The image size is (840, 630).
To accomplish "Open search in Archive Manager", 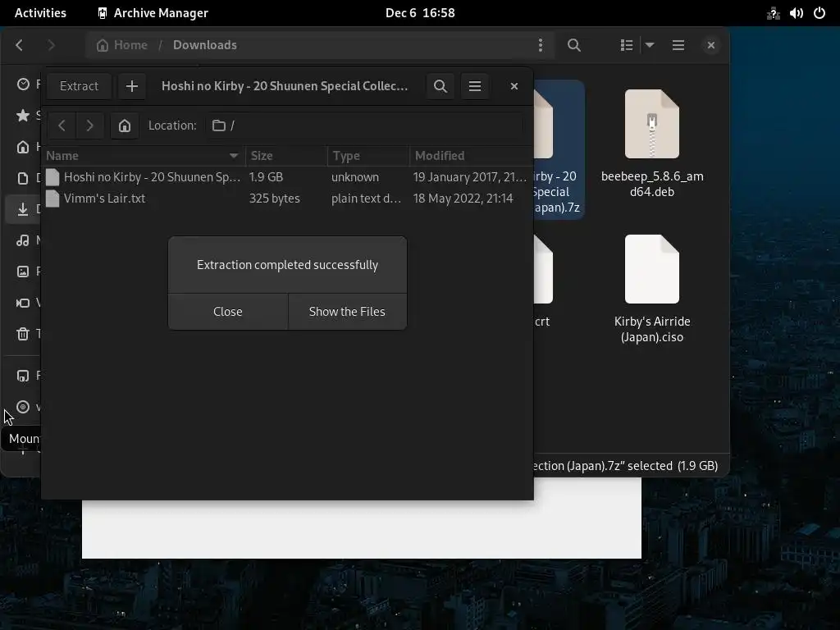I will tap(441, 86).
